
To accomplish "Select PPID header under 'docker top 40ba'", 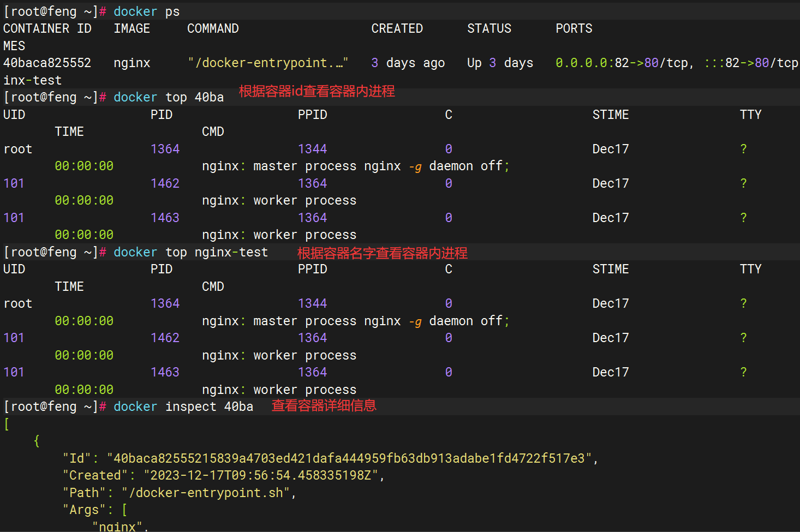I will (313, 115).
